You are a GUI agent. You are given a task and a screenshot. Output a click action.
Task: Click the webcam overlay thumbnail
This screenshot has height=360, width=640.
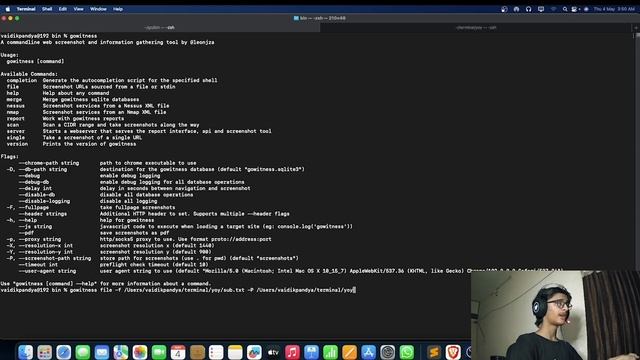coord(555,315)
